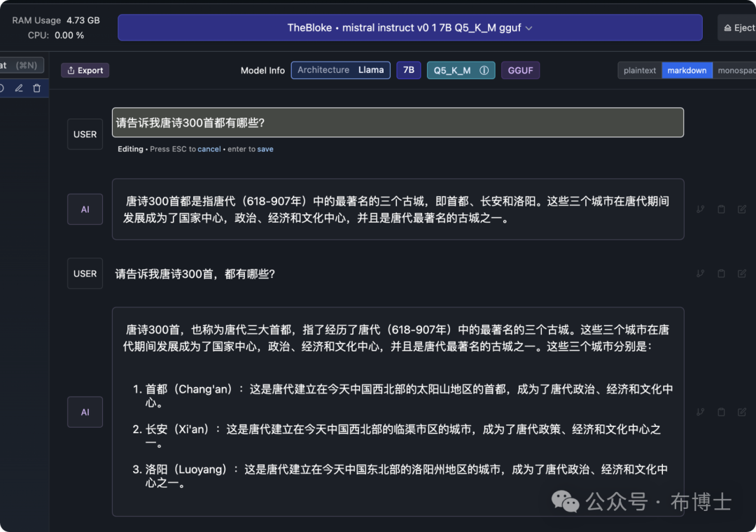Viewport: 756px width, 532px height.
Task: Export the current chat
Action: [85, 71]
